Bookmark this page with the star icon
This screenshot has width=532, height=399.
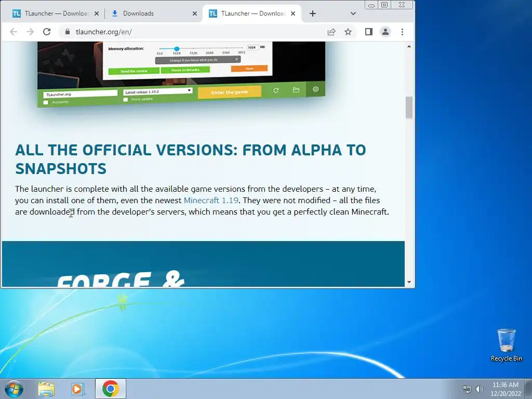click(348, 32)
